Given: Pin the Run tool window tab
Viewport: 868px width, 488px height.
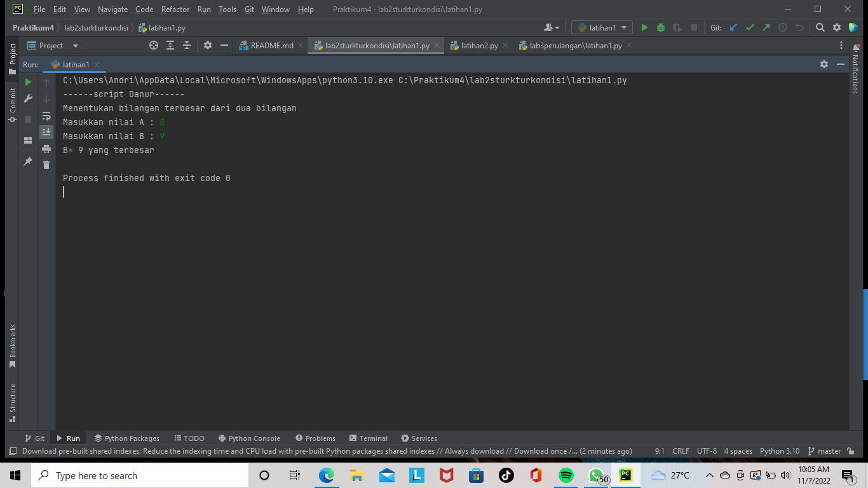Looking at the screenshot, I should [x=28, y=161].
